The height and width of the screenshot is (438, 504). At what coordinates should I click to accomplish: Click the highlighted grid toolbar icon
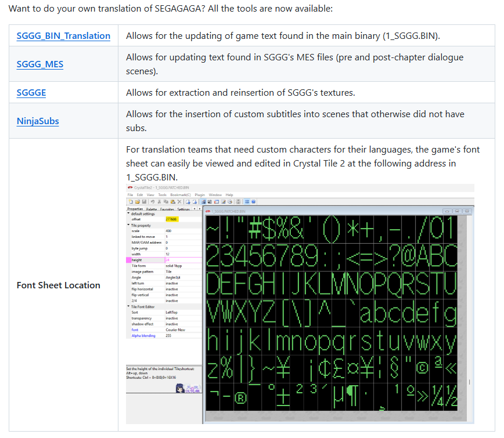[x=247, y=202]
